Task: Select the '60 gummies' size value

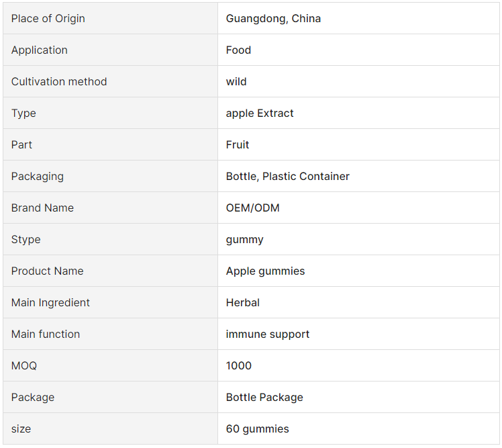Action: (x=257, y=429)
